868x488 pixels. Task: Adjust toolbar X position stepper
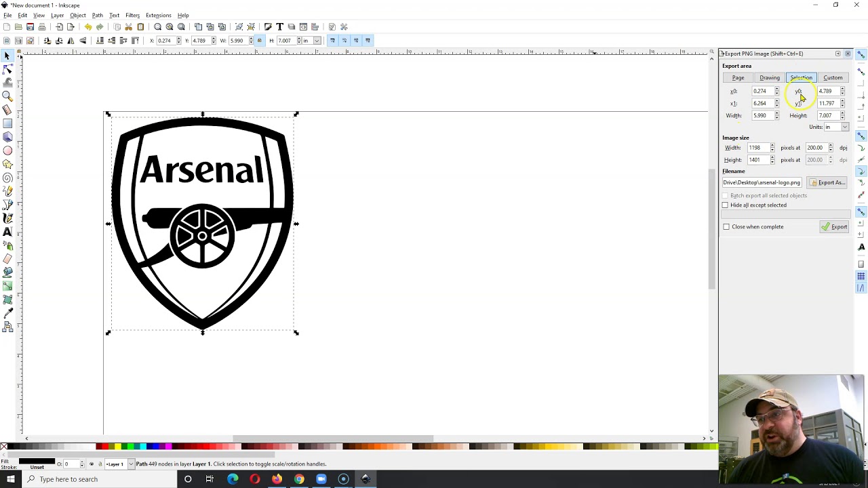(x=179, y=41)
